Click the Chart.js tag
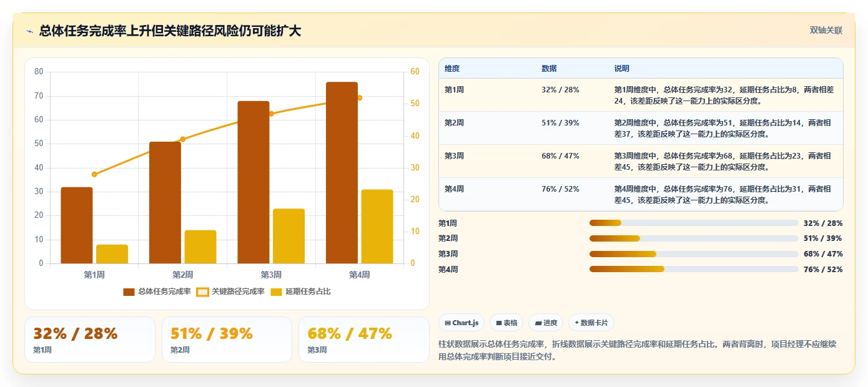 [x=461, y=323]
